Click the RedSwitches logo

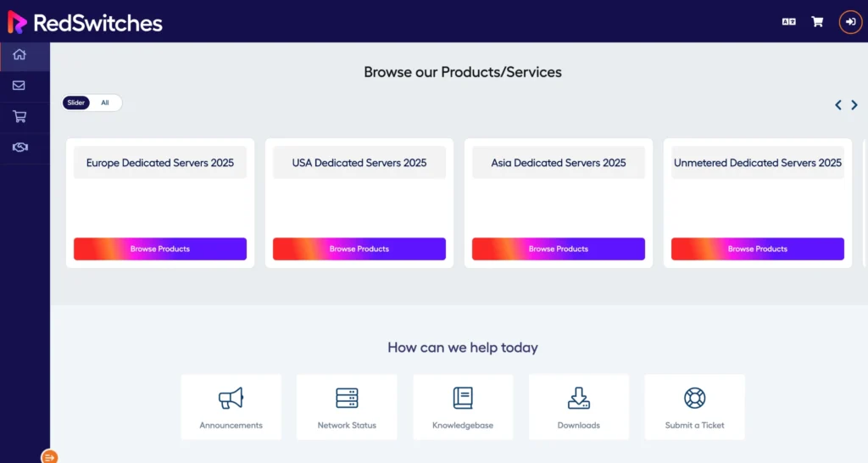[x=85, y=23]
